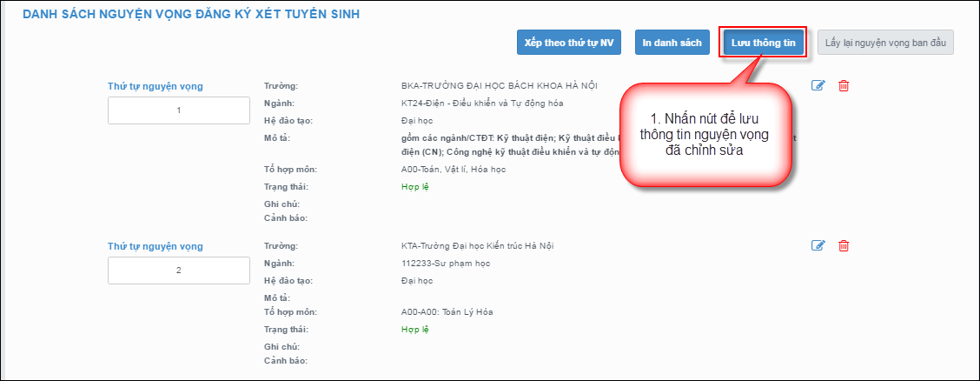Open edit pencil for KTA Kiến trúc wish
980x381 pixels.
pos(818,245)
